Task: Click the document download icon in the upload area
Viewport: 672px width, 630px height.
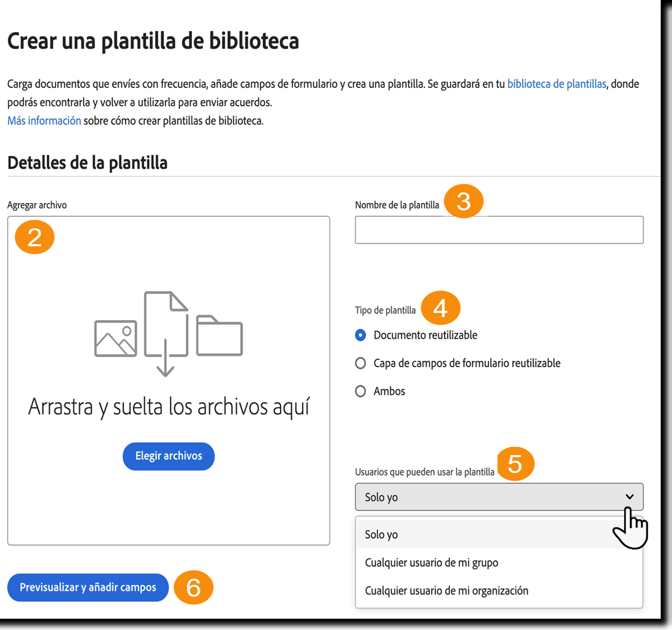Action: [166, 323]
